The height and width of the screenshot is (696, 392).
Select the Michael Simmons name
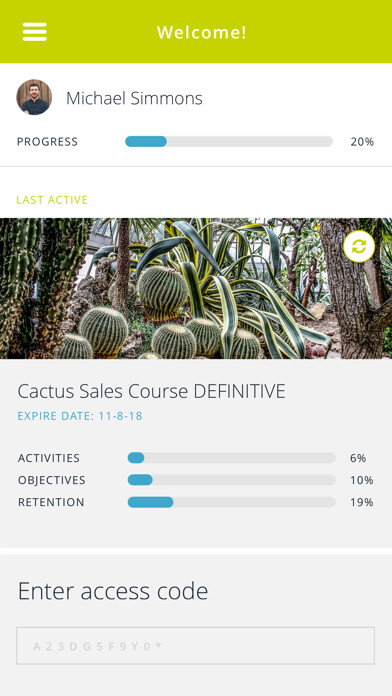134,98
